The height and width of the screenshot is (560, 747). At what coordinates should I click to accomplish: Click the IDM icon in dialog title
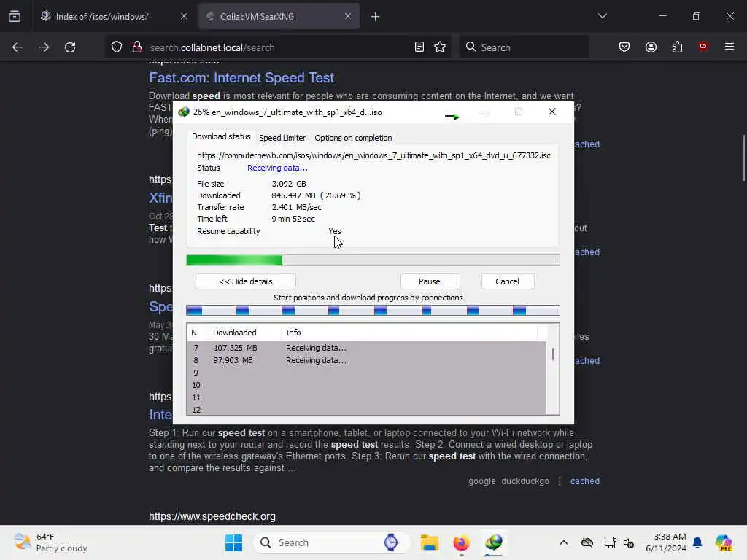tap(184, 112)
